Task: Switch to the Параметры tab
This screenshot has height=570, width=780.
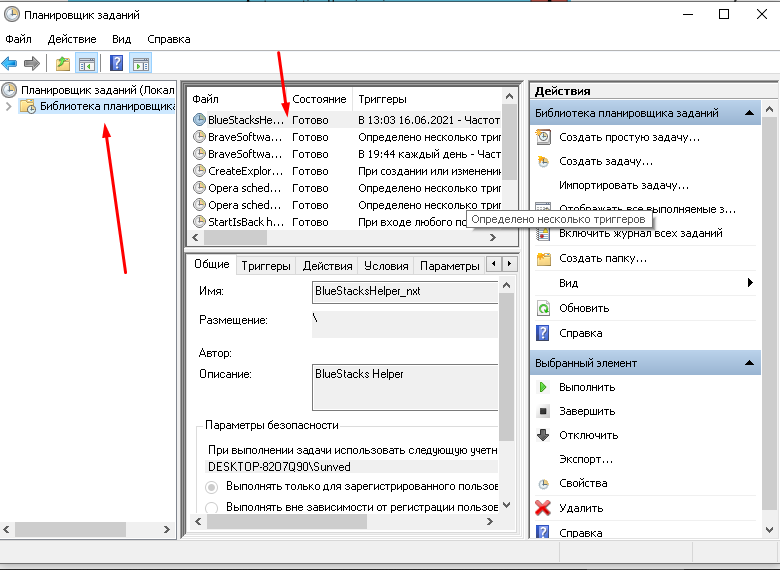Action: click(450, 266)
